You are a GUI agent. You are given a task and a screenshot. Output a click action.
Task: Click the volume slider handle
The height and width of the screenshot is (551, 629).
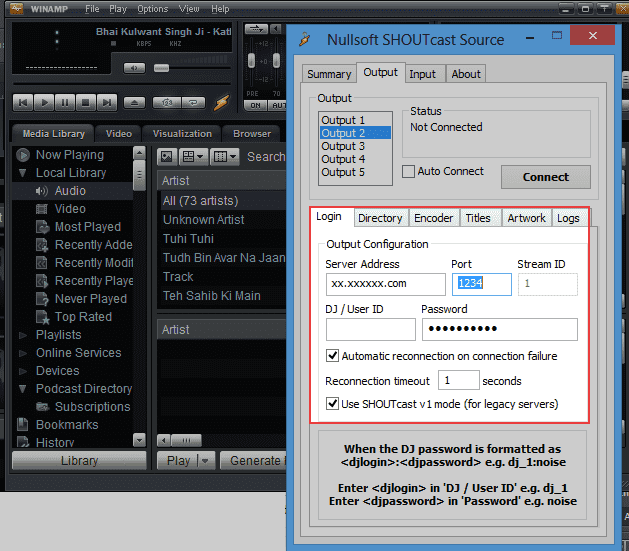pyautogui.click(x=161, y=68)
